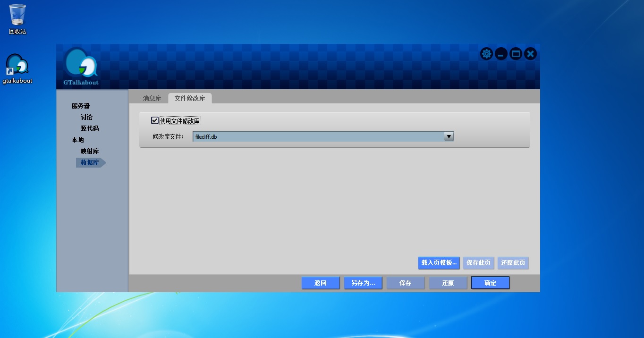Open 源代码 in the sidebar

pyautogui.click(x=90, y=128)
